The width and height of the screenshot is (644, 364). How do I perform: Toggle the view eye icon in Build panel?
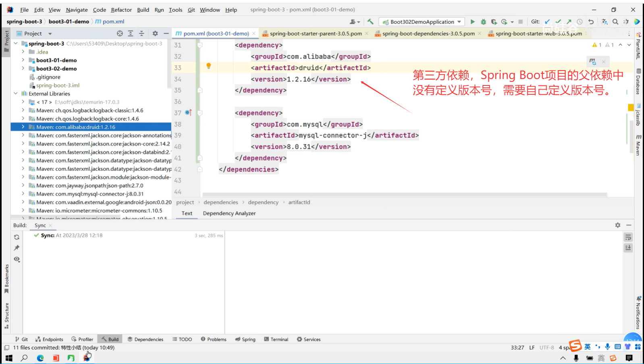click(x=17, y=259)
